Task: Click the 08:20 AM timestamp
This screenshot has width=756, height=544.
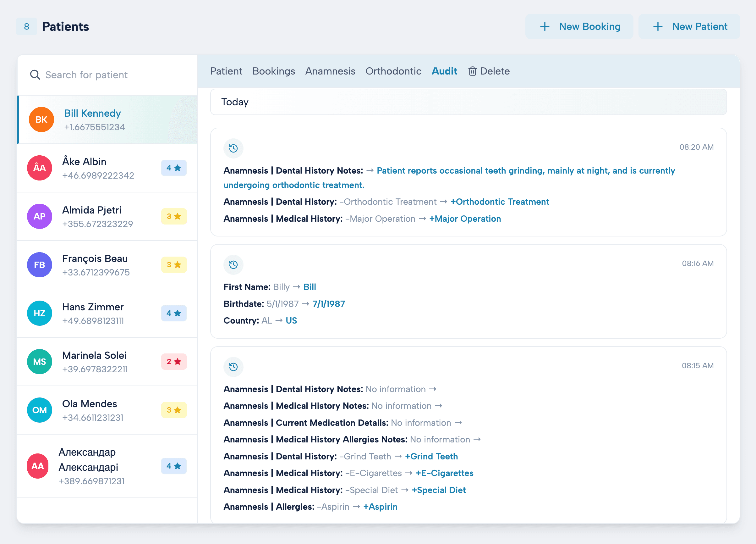Action: (697, 147)
